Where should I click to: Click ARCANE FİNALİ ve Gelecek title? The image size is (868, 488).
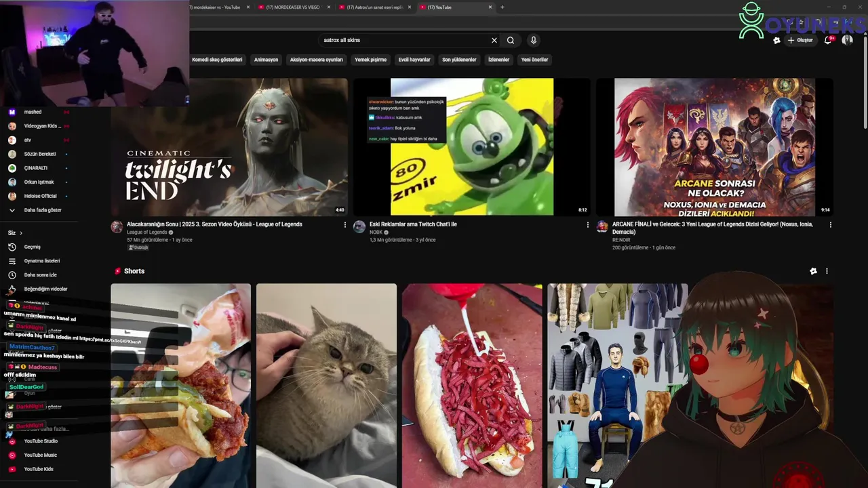713,228
